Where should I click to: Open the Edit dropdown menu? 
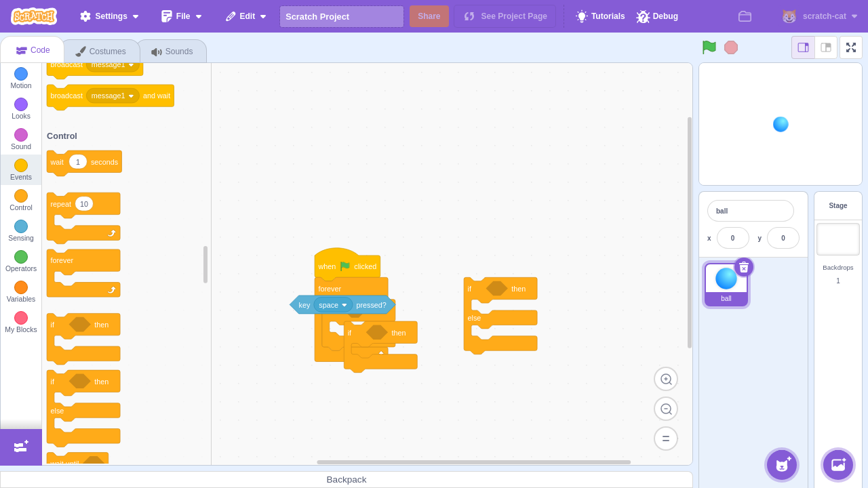pyautogui.click(x=246, y=16)
